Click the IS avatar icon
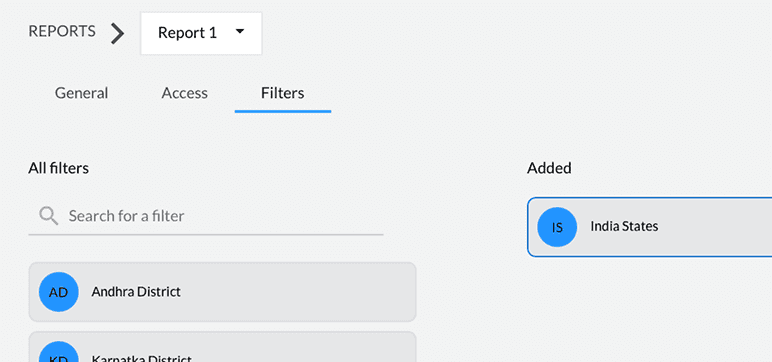The height and width of the screenshot is (362, 772). [557, 227]
